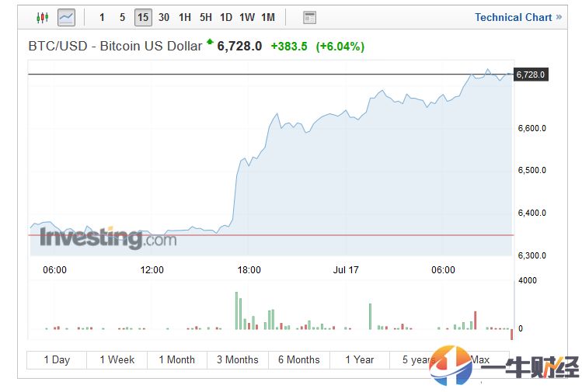The width and height of the screenshot is (582, 392).
Task: Select the 1W interval
Action: [247, 17]
